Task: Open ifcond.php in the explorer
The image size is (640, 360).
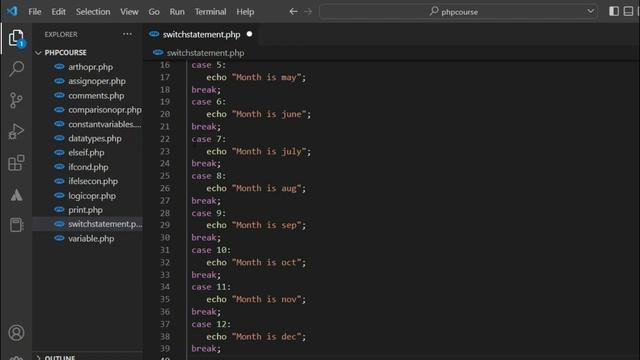Action: click(88, 167)
